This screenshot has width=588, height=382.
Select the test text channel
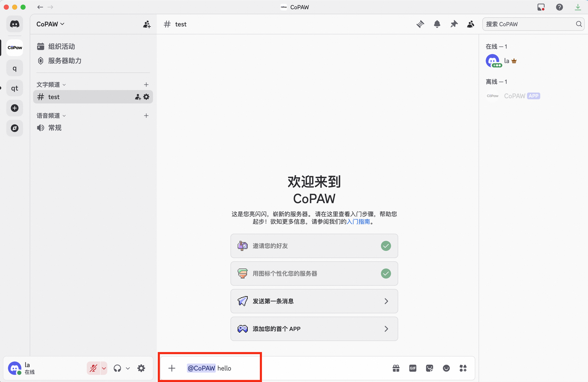pos(93,97)
